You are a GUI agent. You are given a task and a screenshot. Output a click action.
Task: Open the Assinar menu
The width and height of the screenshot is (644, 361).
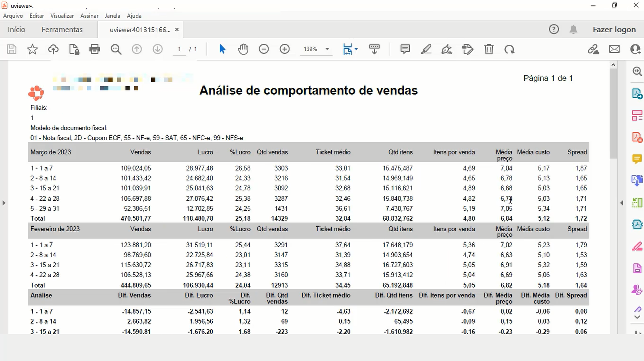89,16
